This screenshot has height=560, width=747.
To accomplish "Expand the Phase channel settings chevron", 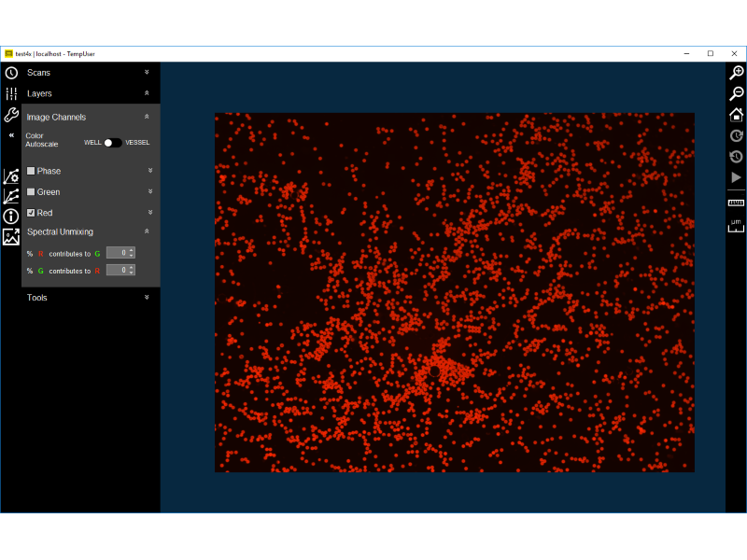I will [150, 170].
